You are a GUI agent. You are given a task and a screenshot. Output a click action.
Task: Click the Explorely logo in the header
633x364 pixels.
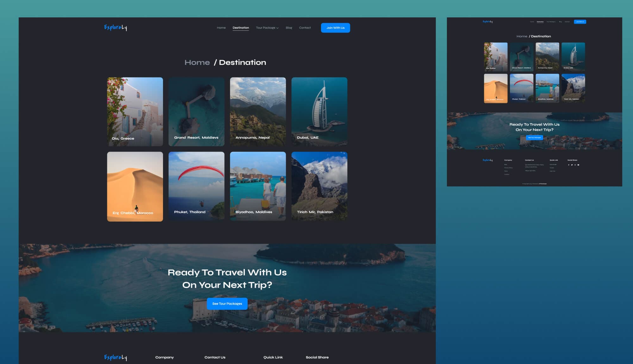pos(115,28)
